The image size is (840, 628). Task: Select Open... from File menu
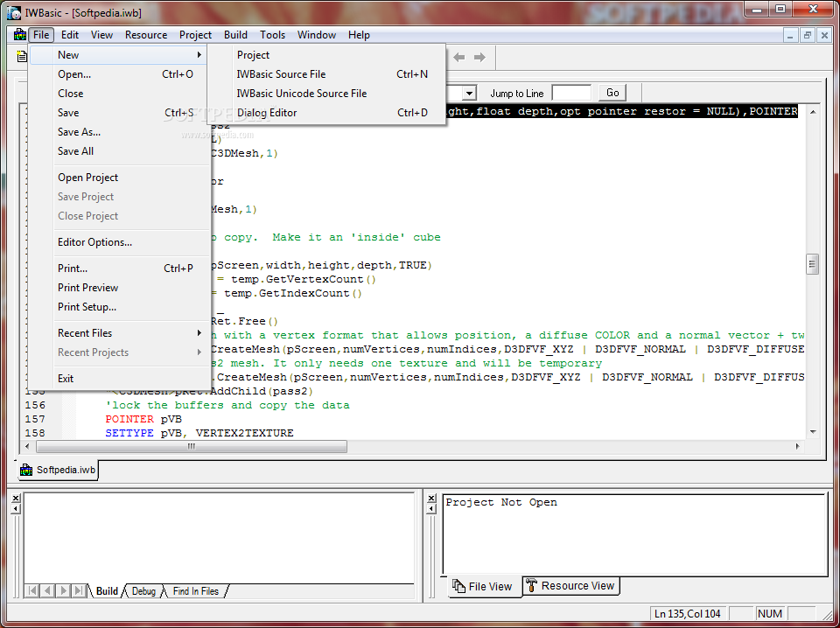(118, 74)
